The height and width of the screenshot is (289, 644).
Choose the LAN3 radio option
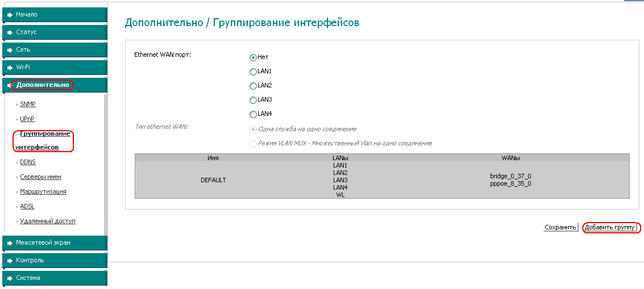pos(253,100)
